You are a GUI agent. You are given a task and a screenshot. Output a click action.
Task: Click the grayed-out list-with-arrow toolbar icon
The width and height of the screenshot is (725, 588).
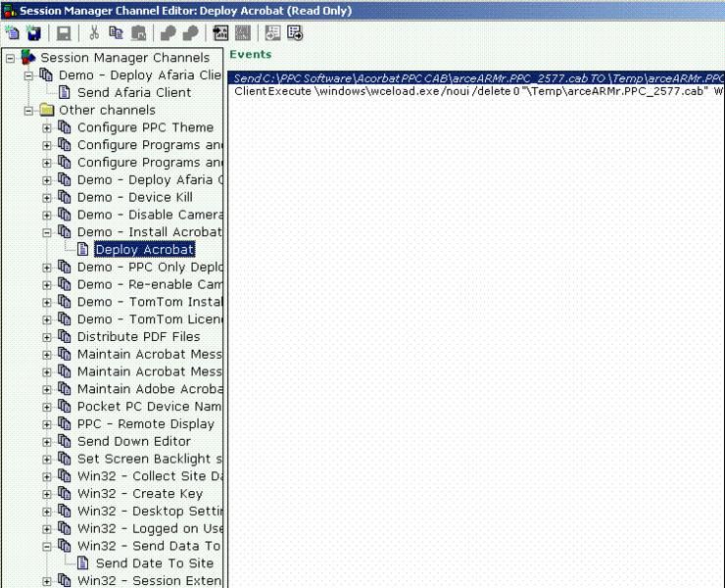tap(272, 33)
